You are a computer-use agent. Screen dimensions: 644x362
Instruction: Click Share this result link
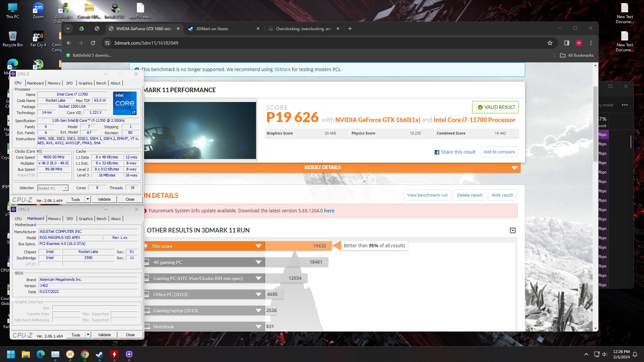click(455, 152)
